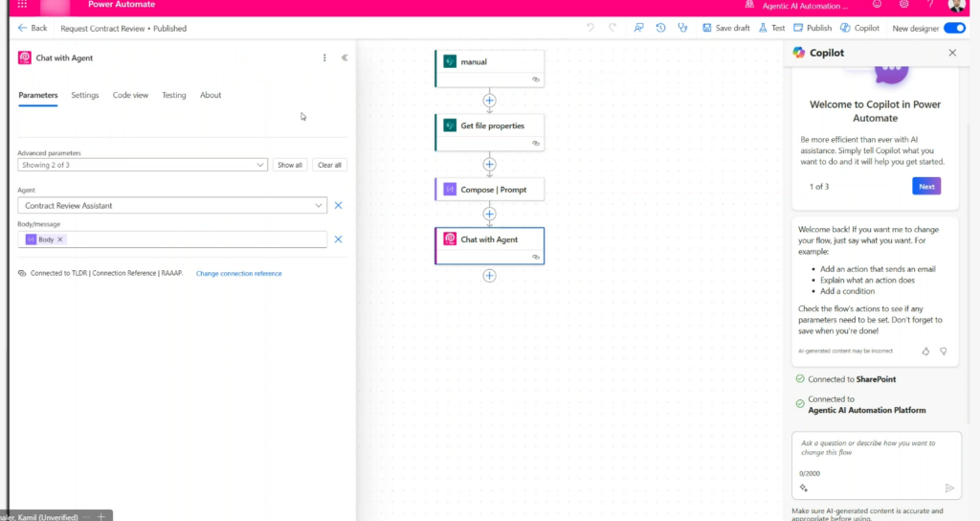Remove the Body token from message field

coord(60,239)
